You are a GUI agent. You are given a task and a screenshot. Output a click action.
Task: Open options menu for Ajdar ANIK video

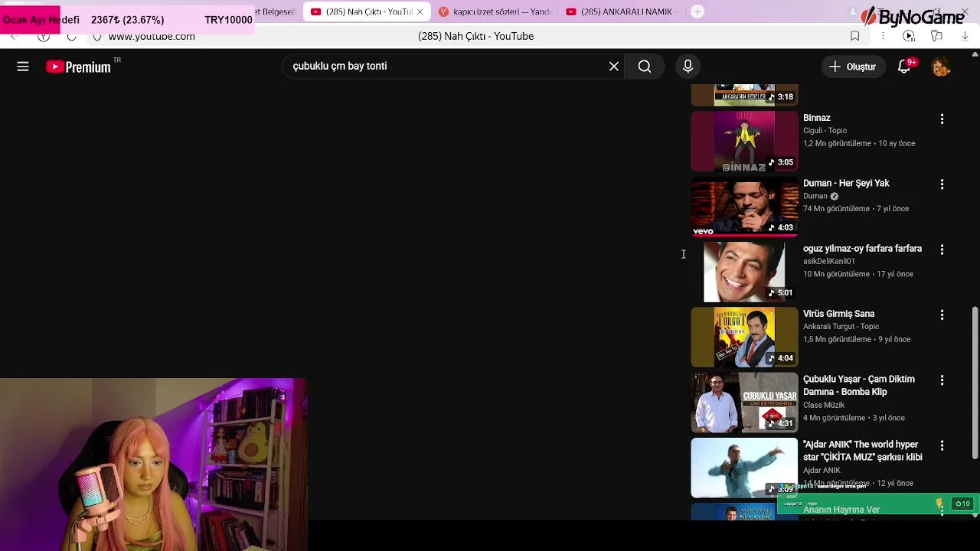pyautogui.click(x=942, y=445)
